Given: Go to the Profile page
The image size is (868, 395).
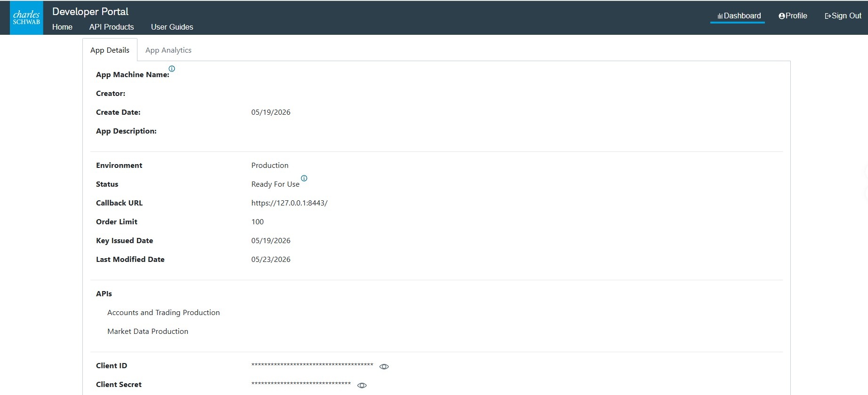Looking at the screenshot, I should point(793,16).
